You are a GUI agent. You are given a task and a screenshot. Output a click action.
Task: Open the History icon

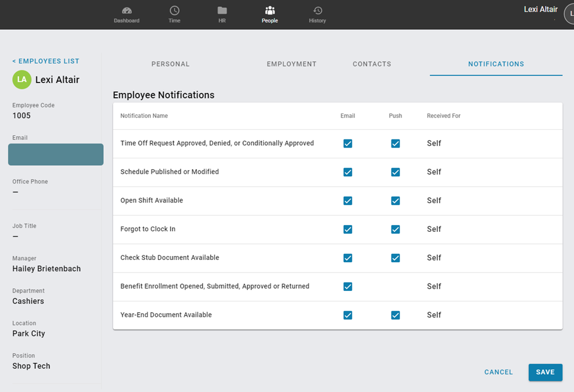point(317,14)
